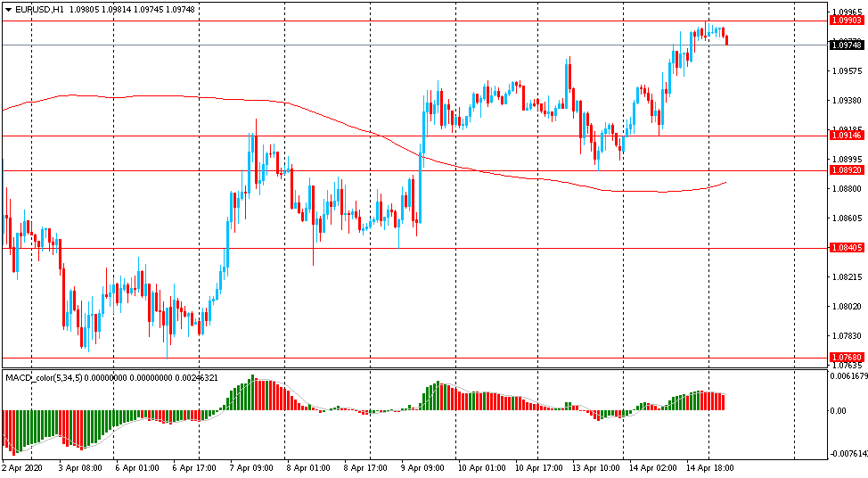
Task: Click the 7 Apr 09:00 time label
Action: [x=251, y=468]
